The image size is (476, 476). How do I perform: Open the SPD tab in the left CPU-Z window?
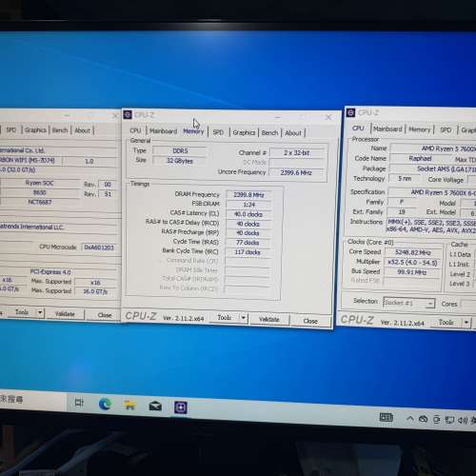[11, 129]
